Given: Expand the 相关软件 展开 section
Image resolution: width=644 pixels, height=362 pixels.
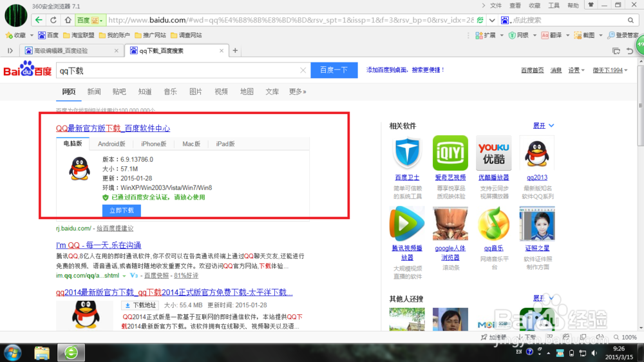Looking at the screenshot, I should point(544,126).
